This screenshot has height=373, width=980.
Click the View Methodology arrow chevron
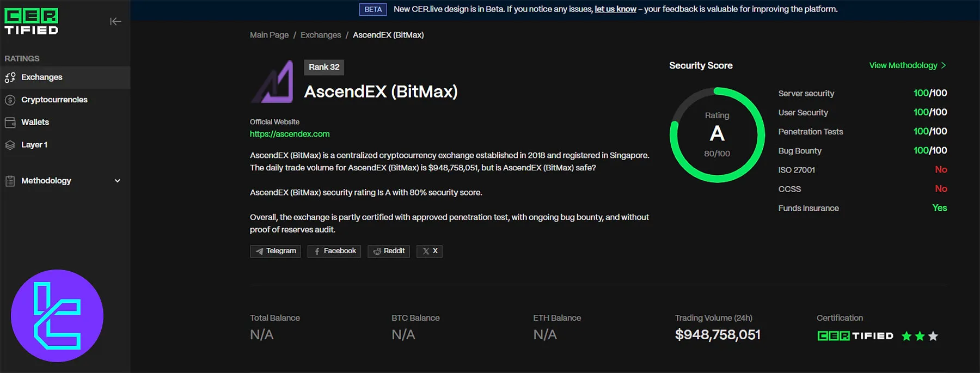pyautogui.click(x=944, y=65)
